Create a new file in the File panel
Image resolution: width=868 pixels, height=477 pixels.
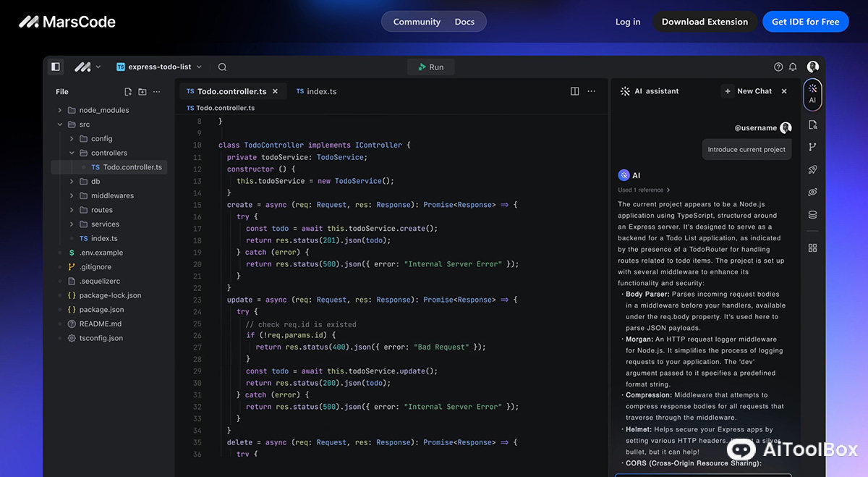point(128,92)
